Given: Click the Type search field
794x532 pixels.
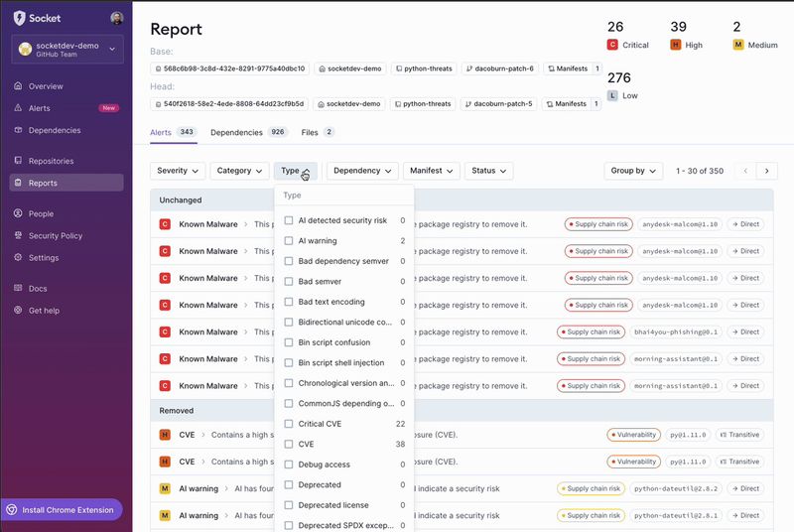Looking at the screenshot, I should point(344,196).
